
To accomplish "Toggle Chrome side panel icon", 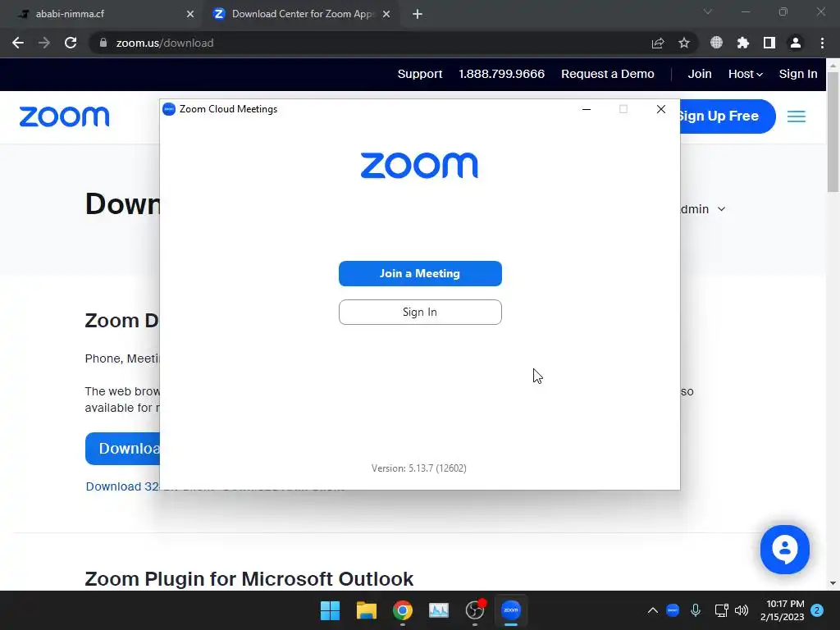I will (769, 43).
